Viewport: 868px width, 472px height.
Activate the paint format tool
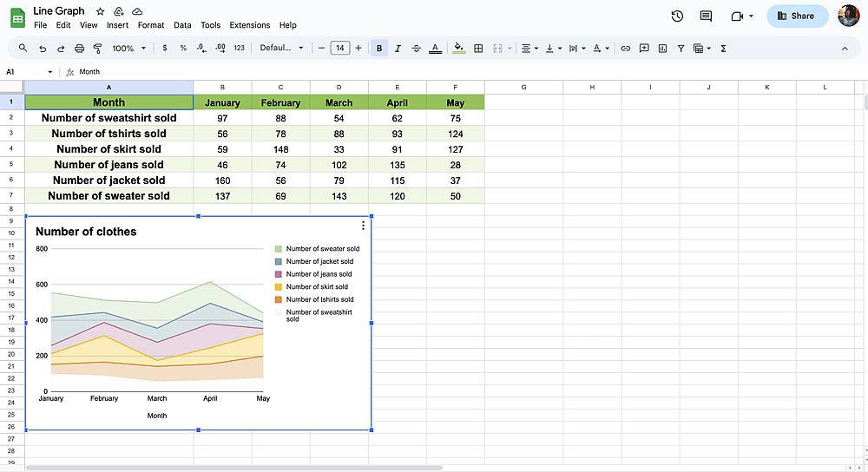[x=97, y=49]
